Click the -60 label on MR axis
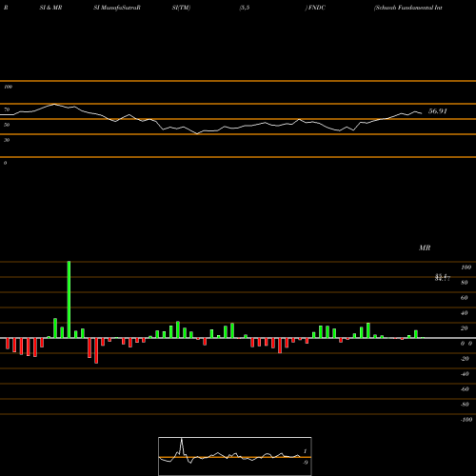Image resolution: width=476 pixels, height=476 pixels. pos(465,389)
